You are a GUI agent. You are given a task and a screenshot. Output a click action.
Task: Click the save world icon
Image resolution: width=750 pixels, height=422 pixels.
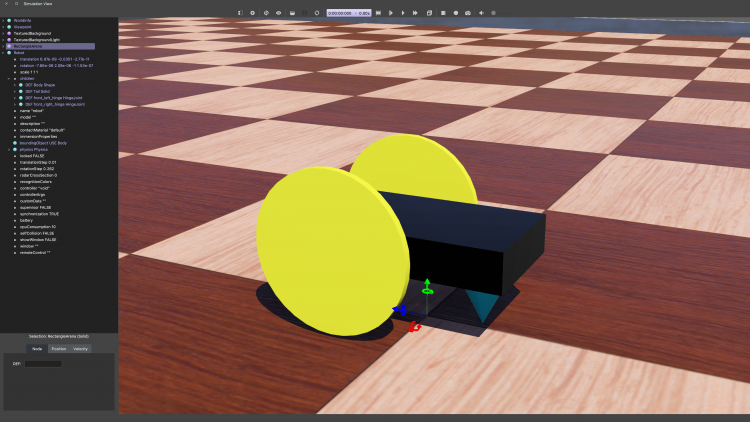[291, 13]
